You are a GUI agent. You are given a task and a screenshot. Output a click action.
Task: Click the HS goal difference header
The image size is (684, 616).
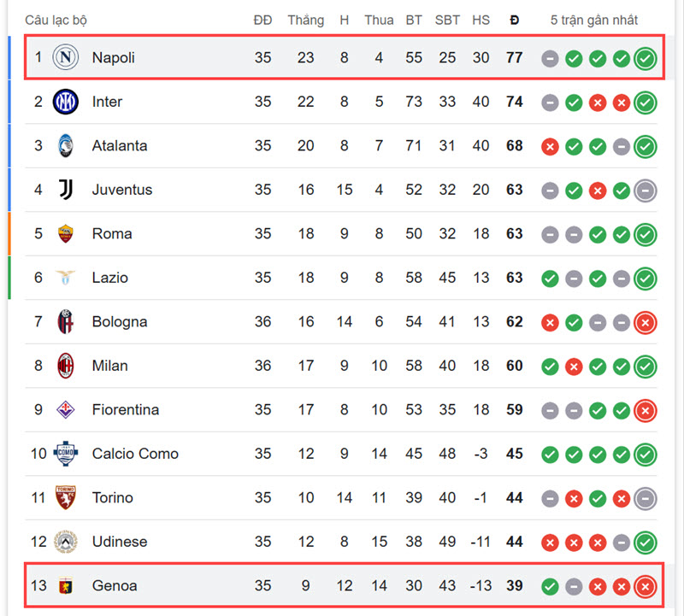pos(481,20)
